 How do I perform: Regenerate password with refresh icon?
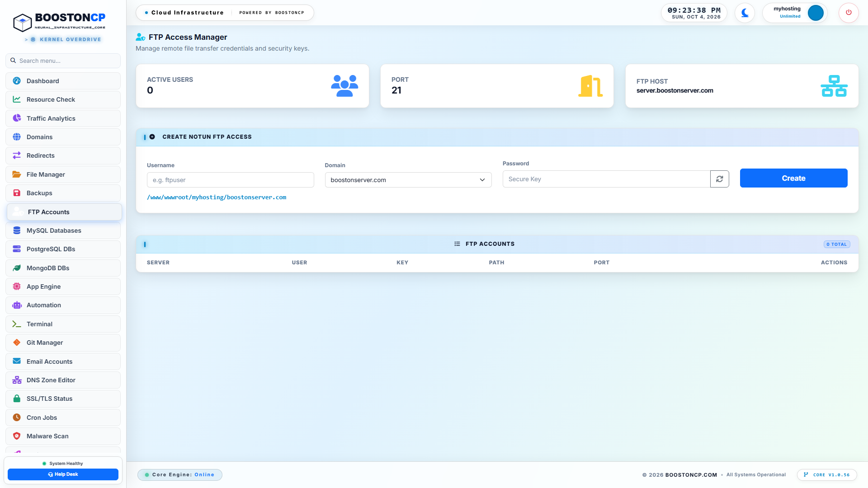[x=720, y=179]
